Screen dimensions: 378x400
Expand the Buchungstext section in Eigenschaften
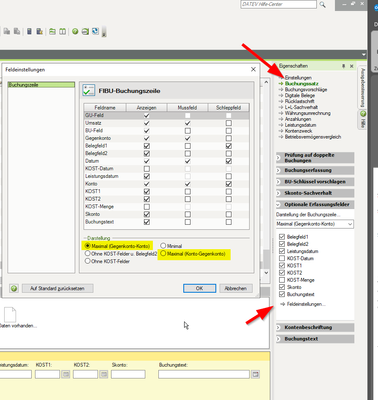315,339
